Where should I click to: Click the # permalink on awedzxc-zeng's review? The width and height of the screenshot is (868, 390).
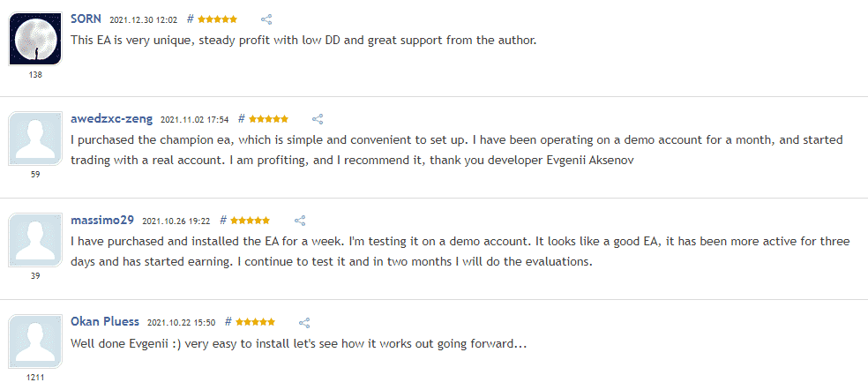[242, 118]
